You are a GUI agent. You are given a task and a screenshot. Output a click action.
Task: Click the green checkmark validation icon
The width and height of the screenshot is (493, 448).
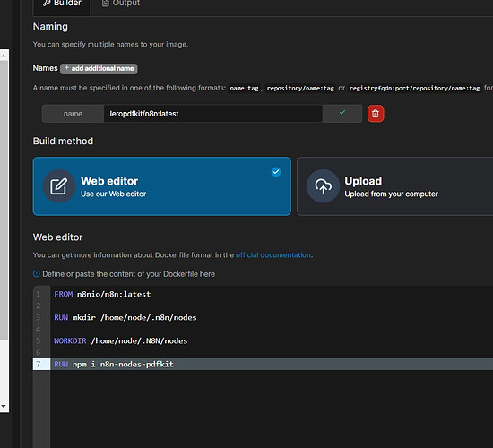point(342,112)
